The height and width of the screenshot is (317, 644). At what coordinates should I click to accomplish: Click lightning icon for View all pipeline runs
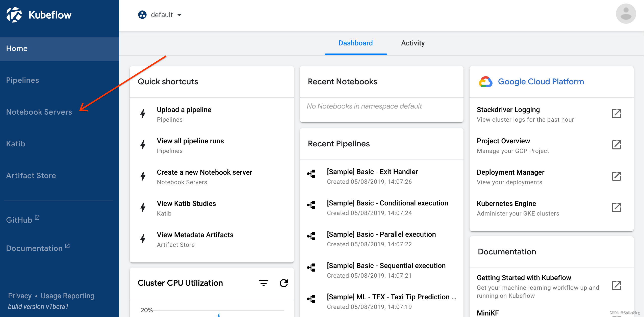coord(143,145)
